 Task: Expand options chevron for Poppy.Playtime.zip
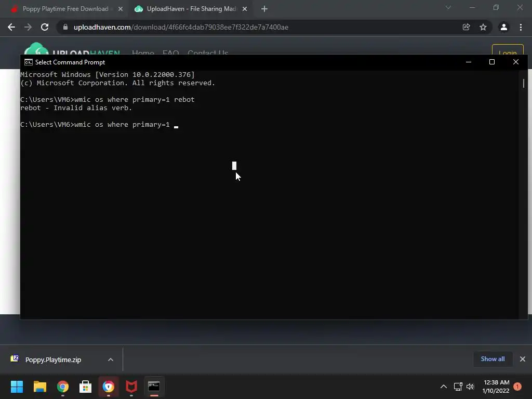[x=111, y=360]
